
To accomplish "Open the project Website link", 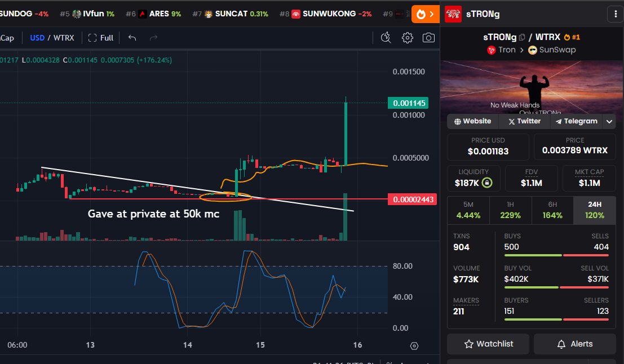I will 473,121.
